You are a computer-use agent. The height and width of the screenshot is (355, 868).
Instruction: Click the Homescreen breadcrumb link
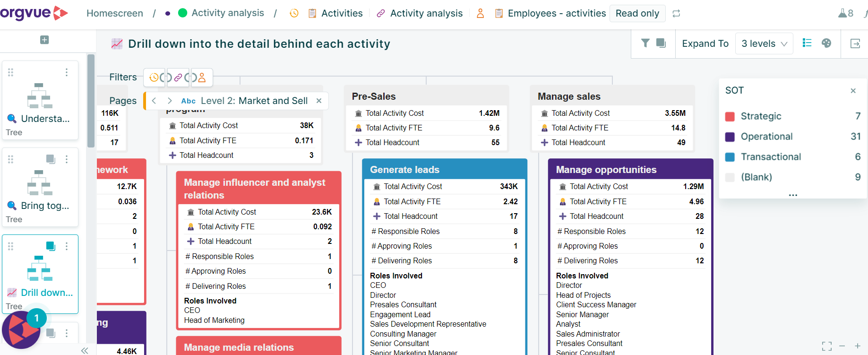coord(115,13)
